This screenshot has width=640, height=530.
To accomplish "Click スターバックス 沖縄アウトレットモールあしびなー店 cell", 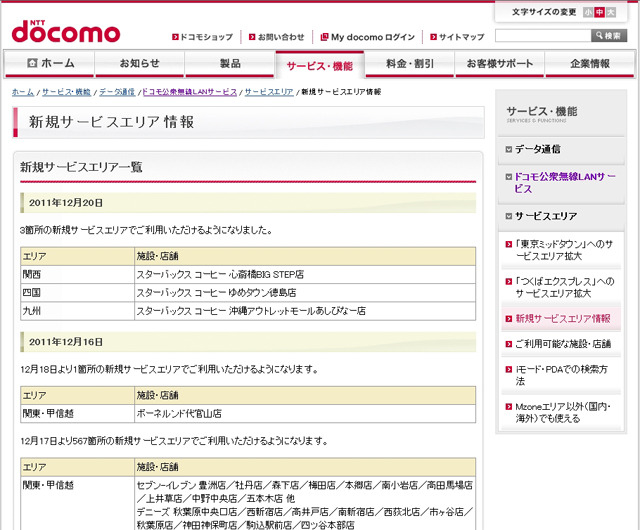I will [305, 311].
